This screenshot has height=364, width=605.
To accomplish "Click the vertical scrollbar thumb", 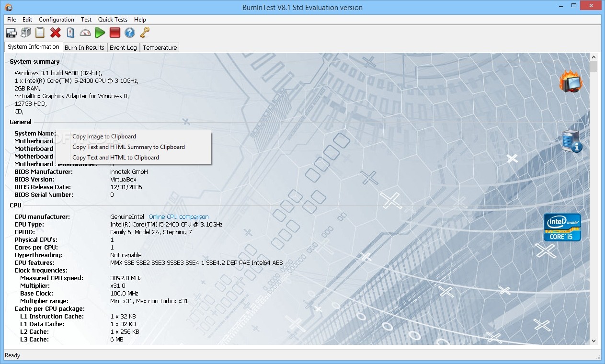I will click(x=594, y=67).
